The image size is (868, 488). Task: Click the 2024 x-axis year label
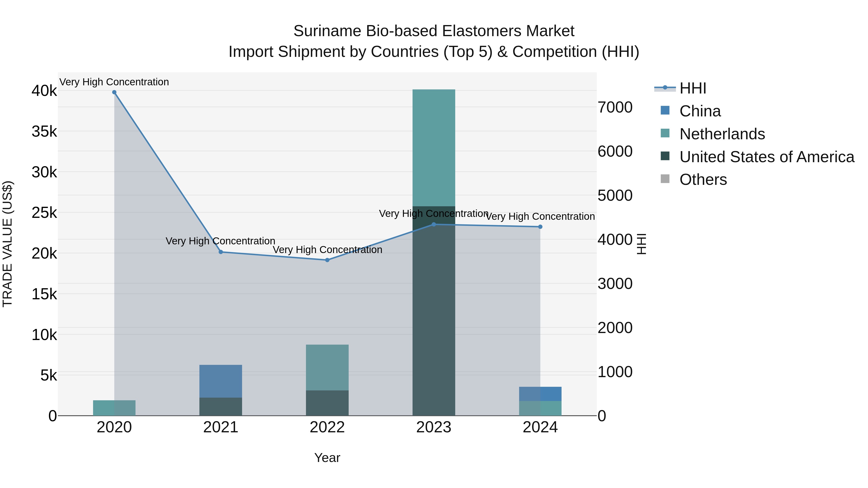[x=540, y=427]
